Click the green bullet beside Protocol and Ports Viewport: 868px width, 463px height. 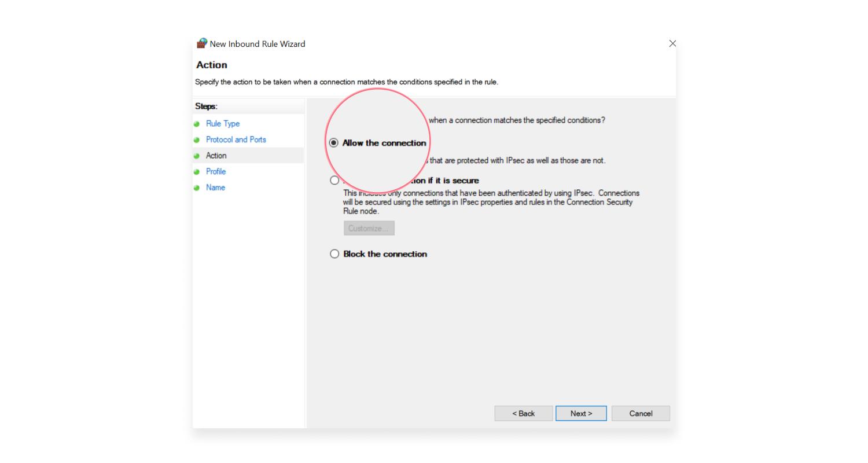coord(197,140)
